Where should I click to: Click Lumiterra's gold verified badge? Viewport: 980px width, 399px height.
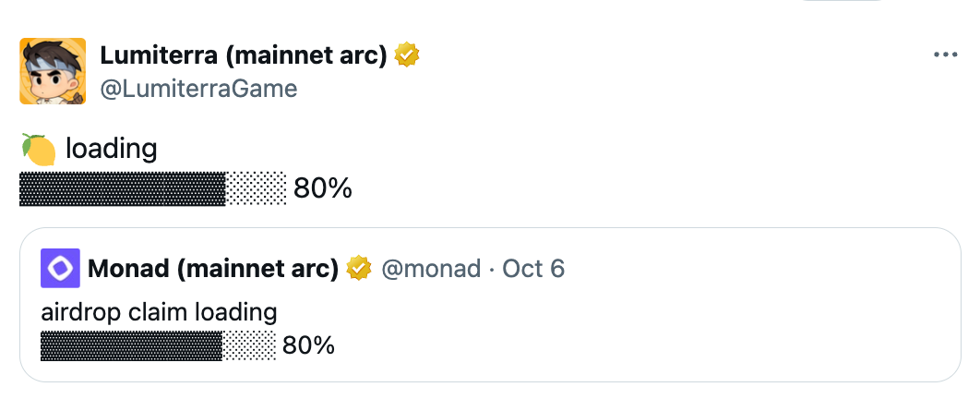(x=407, y=55)
